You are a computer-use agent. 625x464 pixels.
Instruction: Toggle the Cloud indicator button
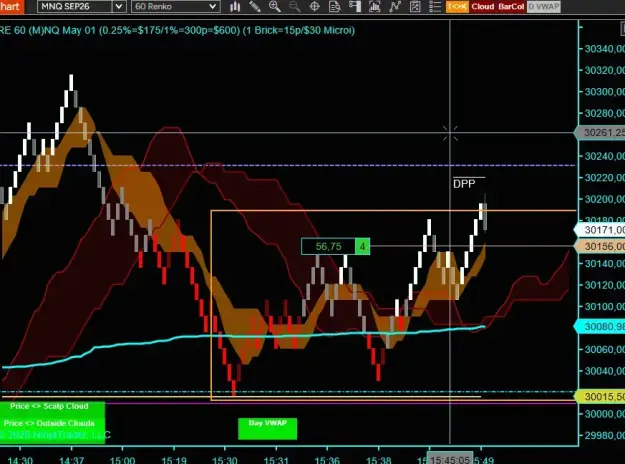483,6
